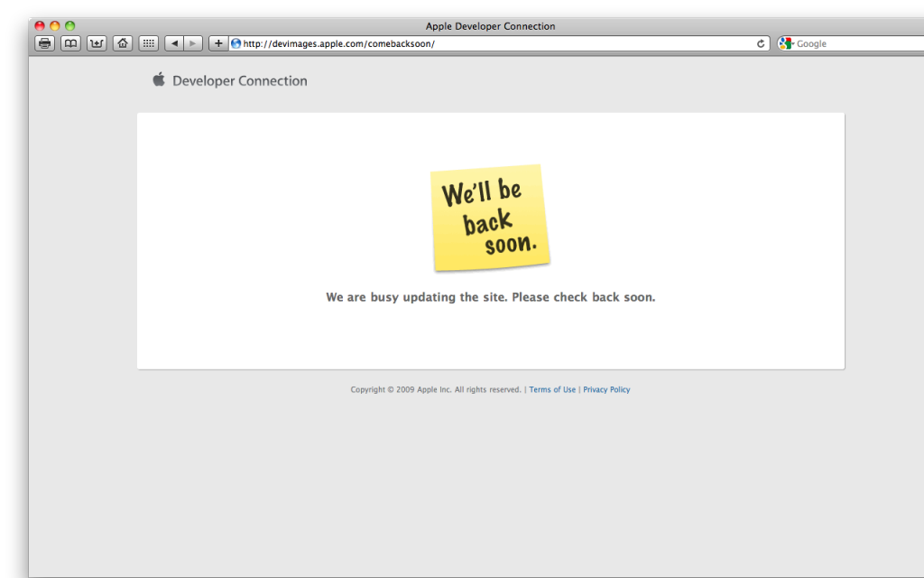Focus the Google search field

coord(850,43)
